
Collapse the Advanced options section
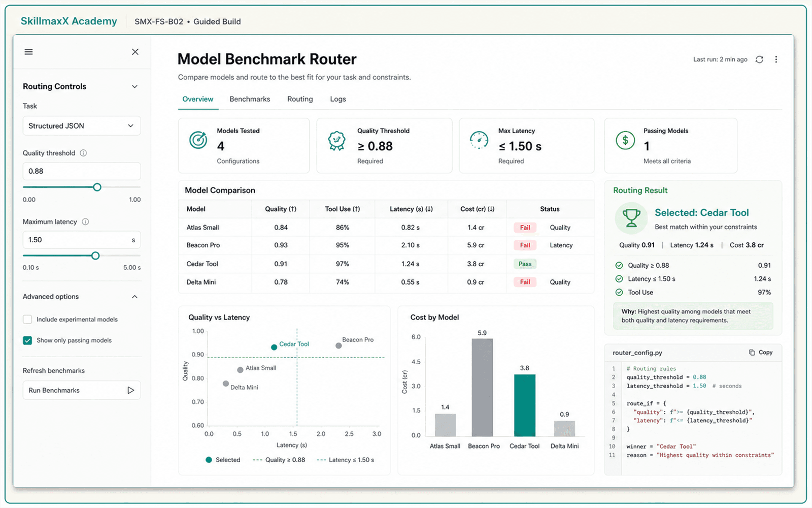[134, 297]
